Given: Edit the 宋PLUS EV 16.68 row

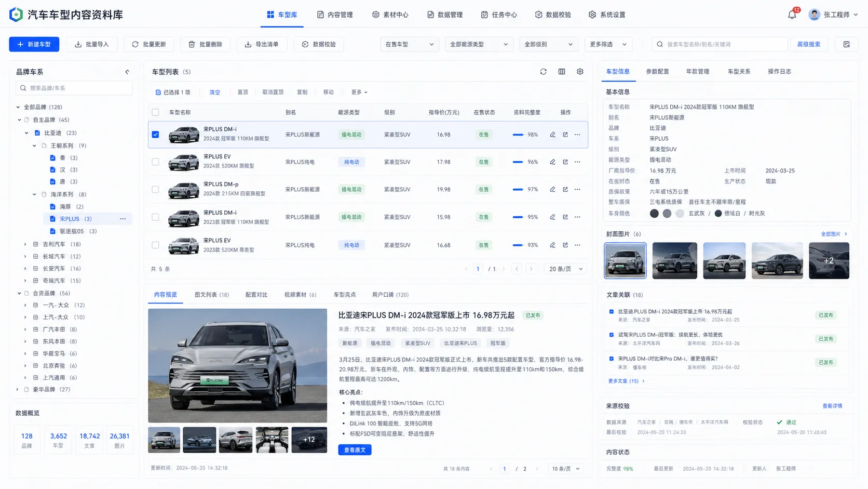Looking at the screenshot, I should (x=552, y=245).
